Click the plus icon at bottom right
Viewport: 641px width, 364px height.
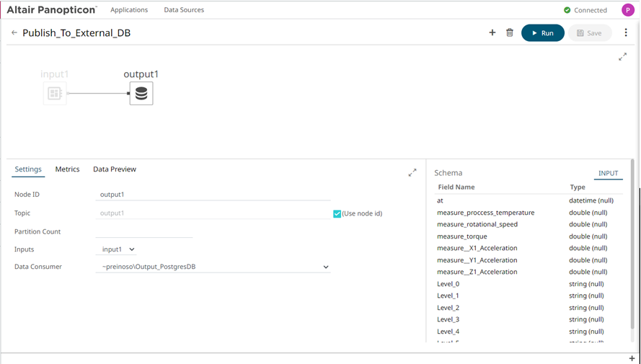pyautogui.click(x=632, y=358)
